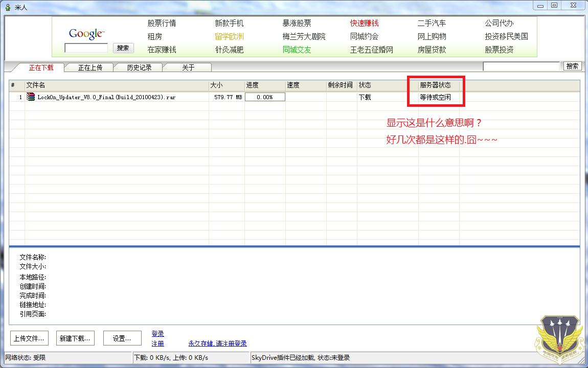Open the 关于 tab
Viewport: 588px width, 368px height.
(x=188, y=67)
